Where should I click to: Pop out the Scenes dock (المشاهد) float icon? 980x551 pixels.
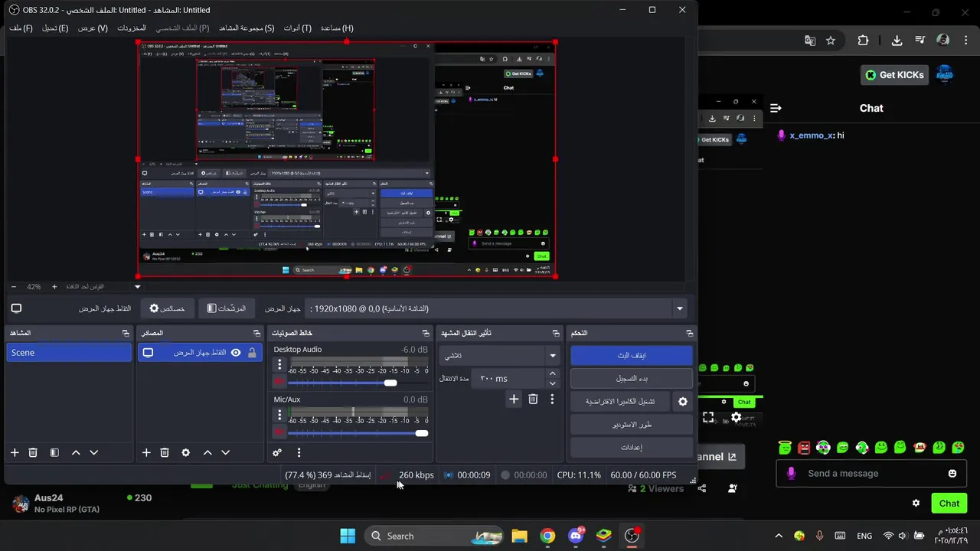click(x=126, y=333)
